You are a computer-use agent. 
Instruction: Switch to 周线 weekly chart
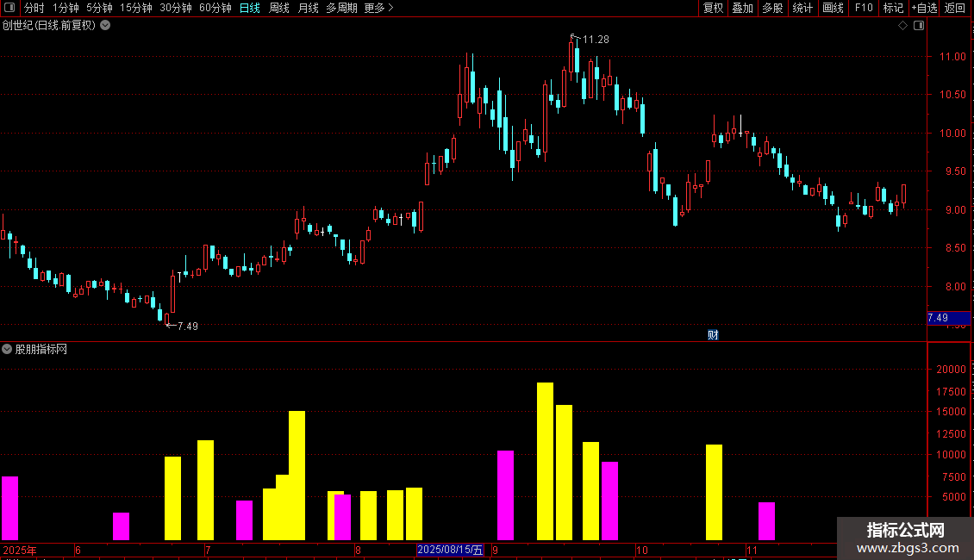tap(279, 8)
